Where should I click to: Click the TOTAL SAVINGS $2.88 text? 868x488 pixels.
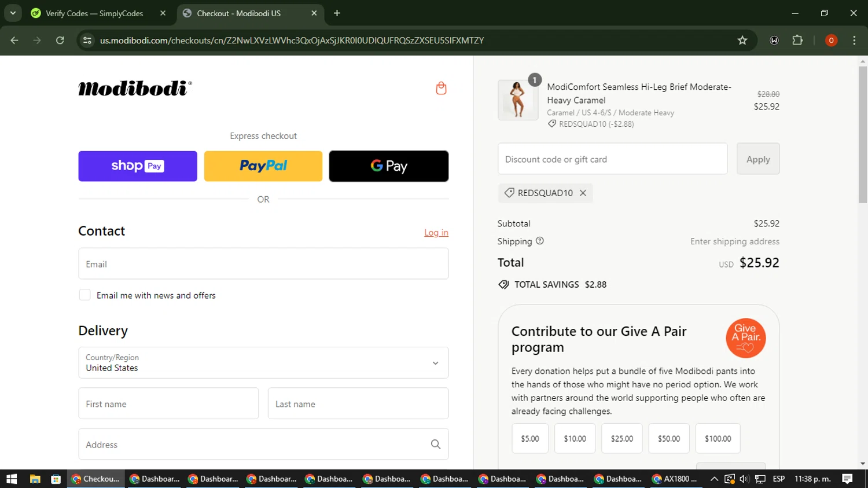pyautogui.click(x=560, y=285)
